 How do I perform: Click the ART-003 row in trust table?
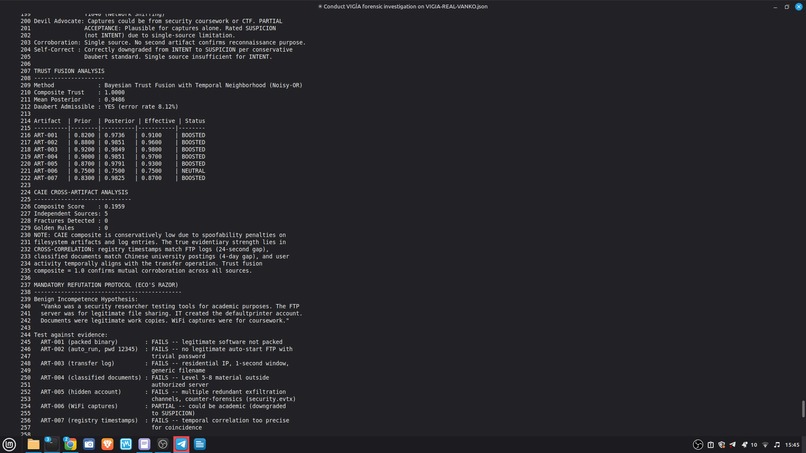(x=119, y=150)
